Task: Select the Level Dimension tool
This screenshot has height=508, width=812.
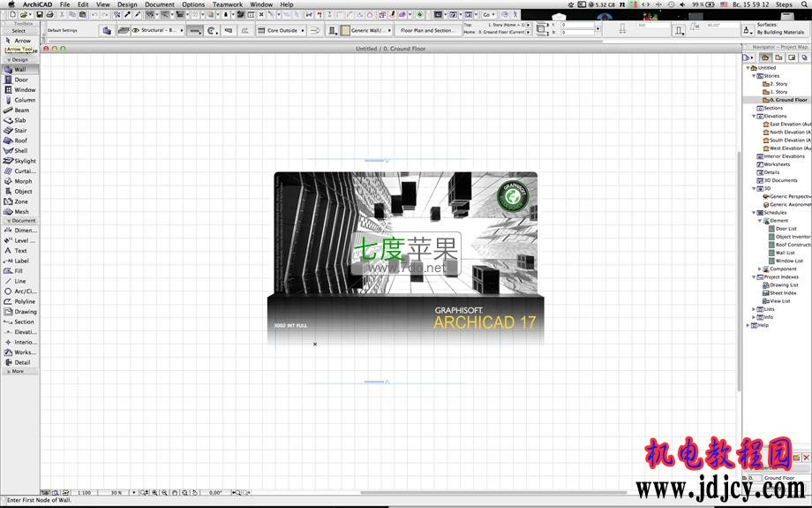Action: click(19, 240)
